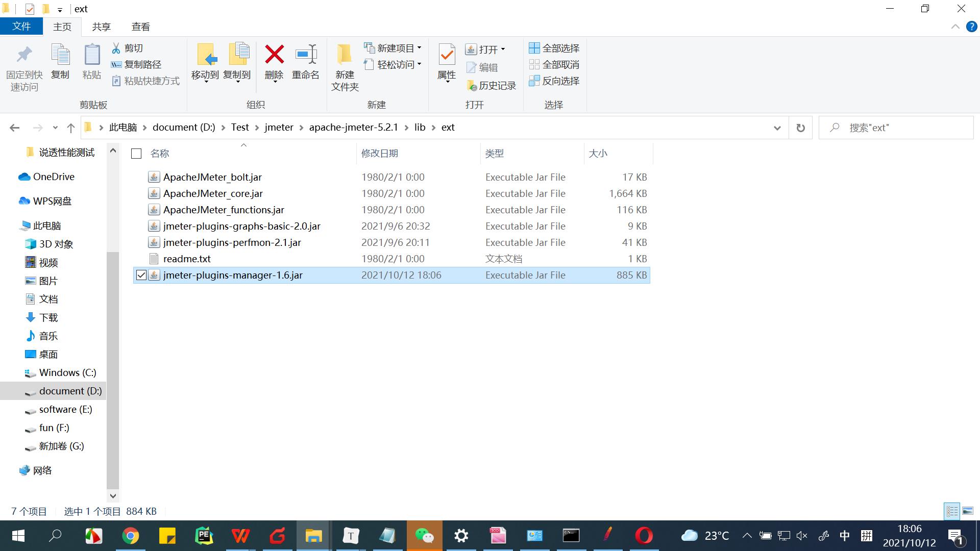Click the red Delete (删除) icon
The image size is (980, 551).
(x=274, y=54)
